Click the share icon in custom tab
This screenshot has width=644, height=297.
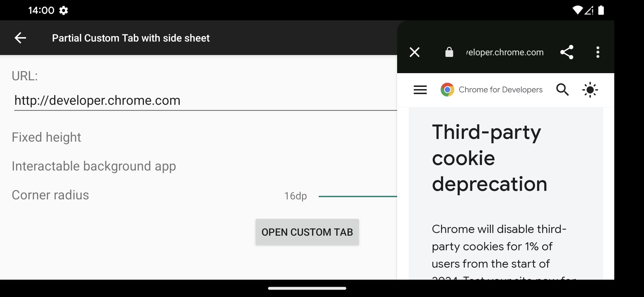tap(567, 52)
